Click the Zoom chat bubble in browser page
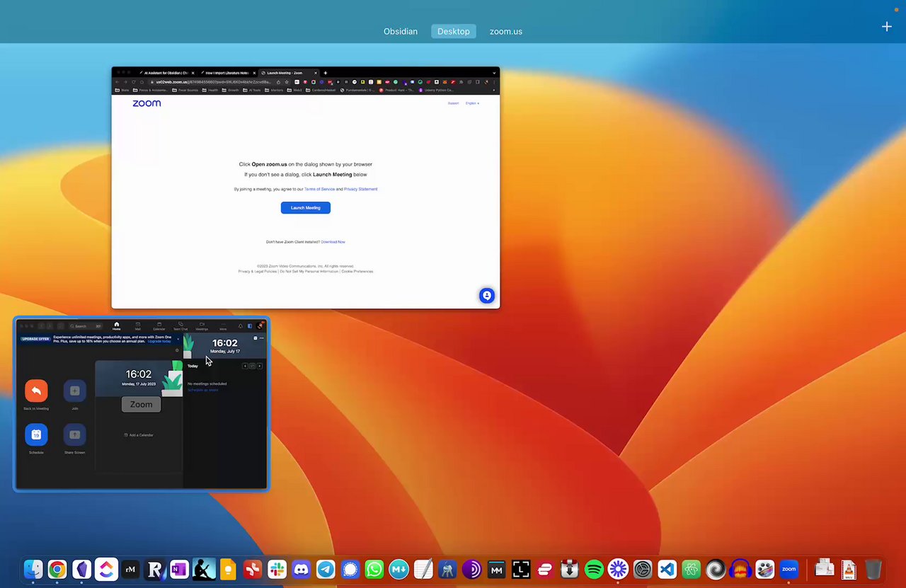This screenshot has width=906, height=588. tap(486, 296)
